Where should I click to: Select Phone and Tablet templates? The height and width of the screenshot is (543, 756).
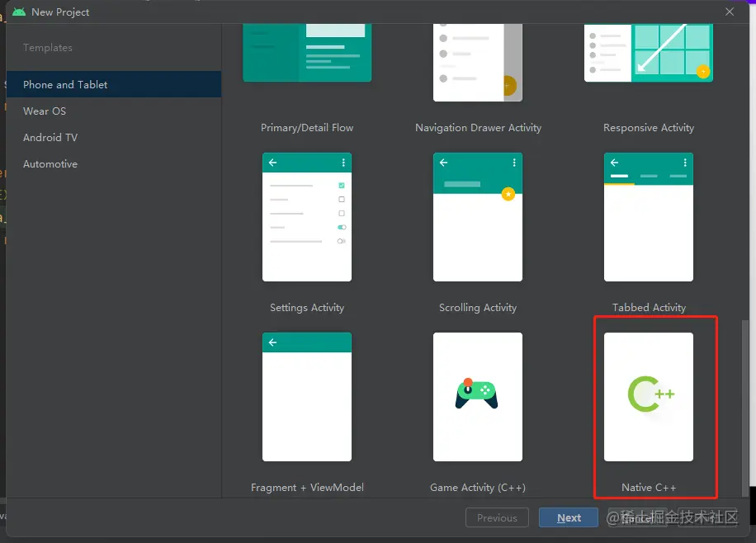(x=114, y=84)
